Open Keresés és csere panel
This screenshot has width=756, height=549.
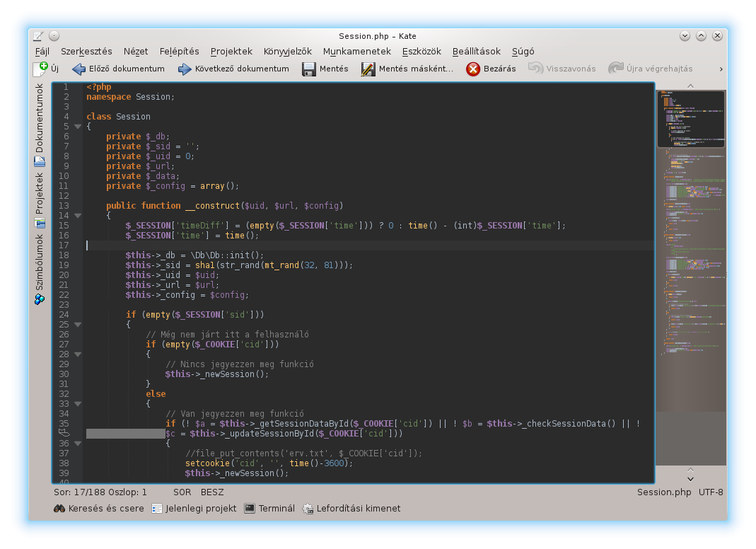tap(99, 509)
